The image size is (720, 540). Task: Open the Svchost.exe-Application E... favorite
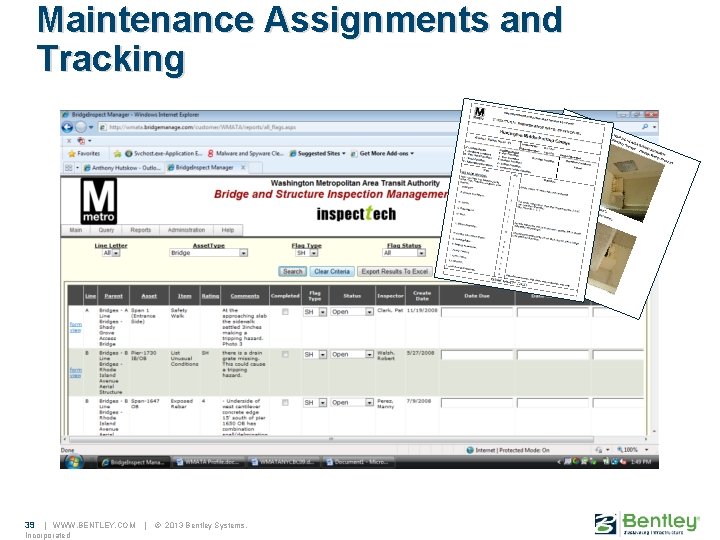point(163,153)
